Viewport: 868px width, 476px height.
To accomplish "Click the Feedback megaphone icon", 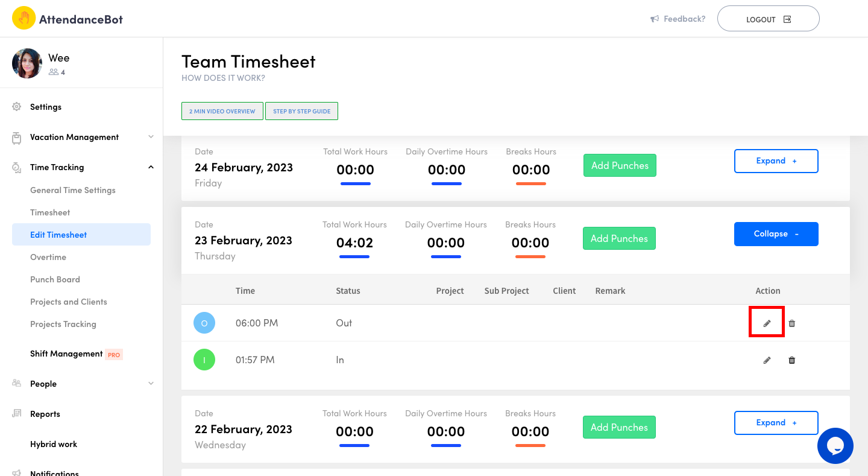I will tap(654, 18).
